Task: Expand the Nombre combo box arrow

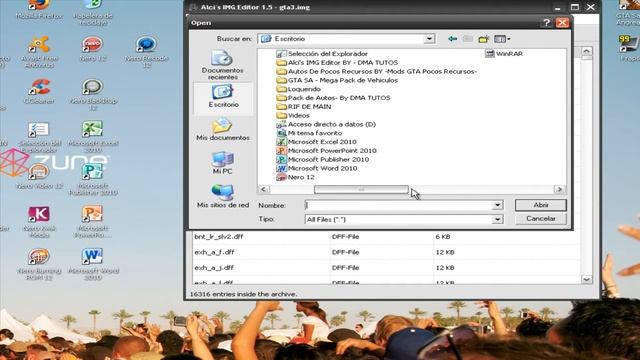Action: pos(497,205)
